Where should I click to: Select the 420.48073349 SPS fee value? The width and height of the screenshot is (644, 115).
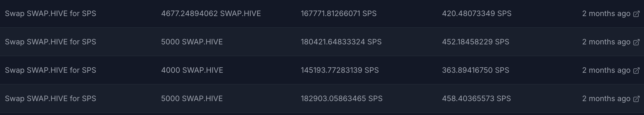(477, 13)
